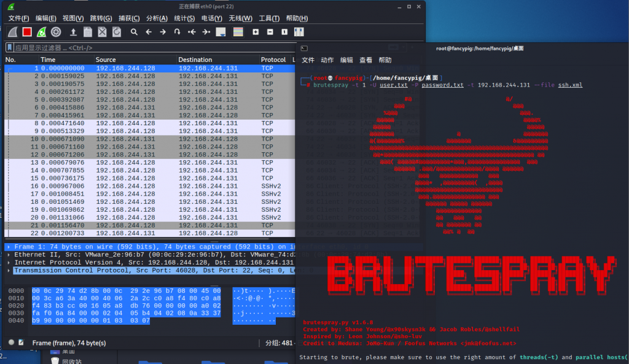The width and height of the screenshot is (629, 364).
Task: Open the 分析(A) menu
Action: tap(157, 18)
